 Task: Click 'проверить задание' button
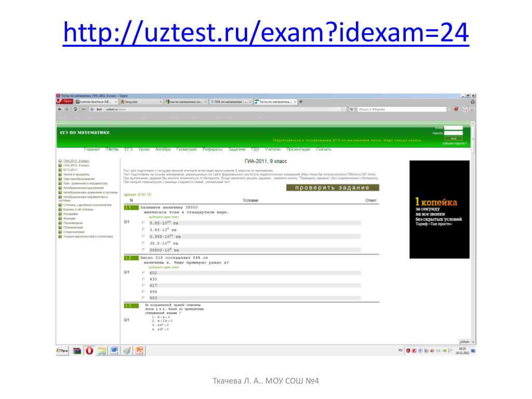pyautogui.click(x=332, y=188)
